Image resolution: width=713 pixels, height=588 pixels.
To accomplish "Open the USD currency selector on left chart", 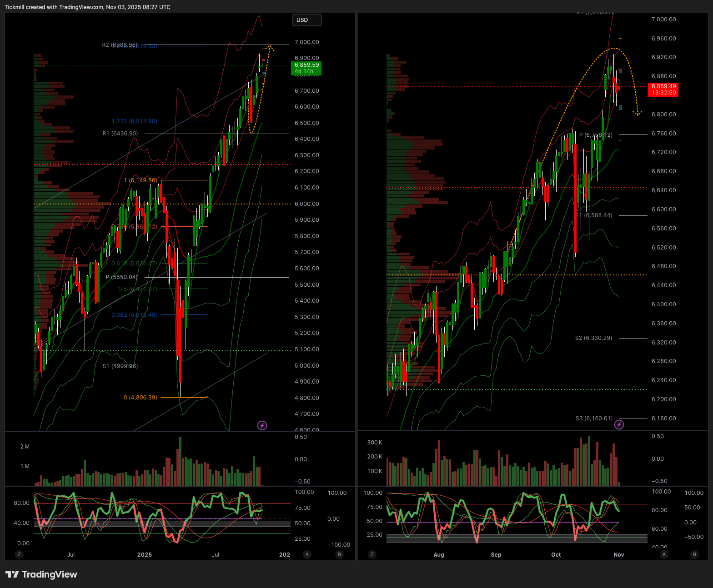I will [306, 20].
